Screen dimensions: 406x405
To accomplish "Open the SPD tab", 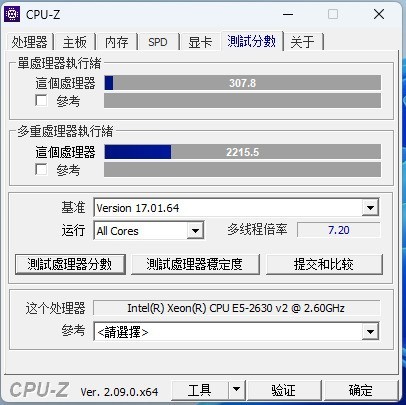I will point(158,42).
